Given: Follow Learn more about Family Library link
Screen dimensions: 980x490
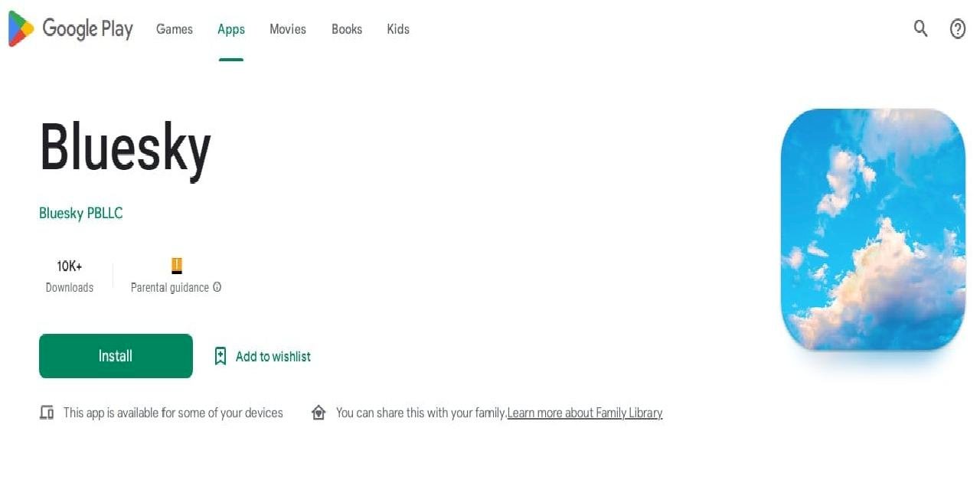Looking at the screenshot, I should point(584,413).
